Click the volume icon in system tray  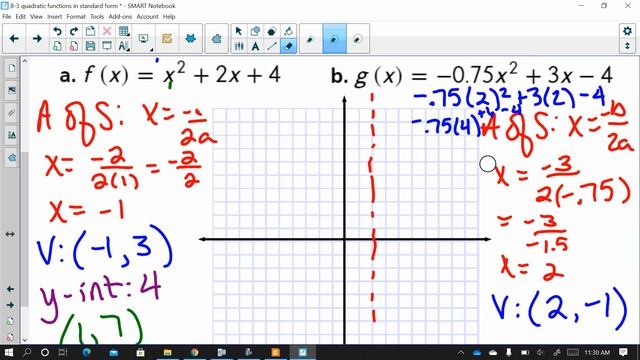coord(541,352)
